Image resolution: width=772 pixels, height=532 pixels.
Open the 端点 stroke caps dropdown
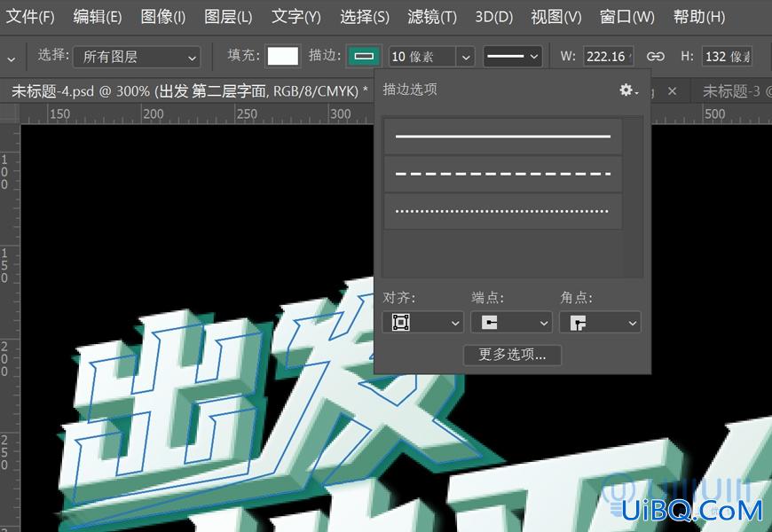(511, 323)
